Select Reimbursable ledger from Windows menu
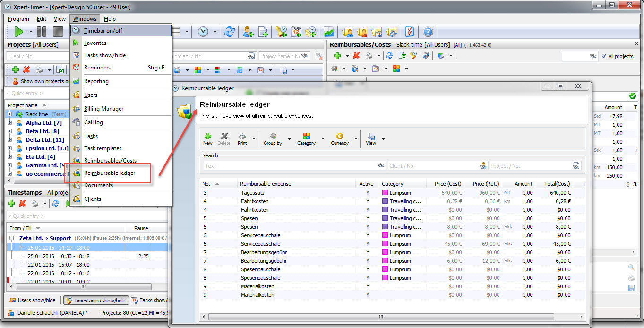The height and width of the screenshot is (328, 644). point(109,173)
